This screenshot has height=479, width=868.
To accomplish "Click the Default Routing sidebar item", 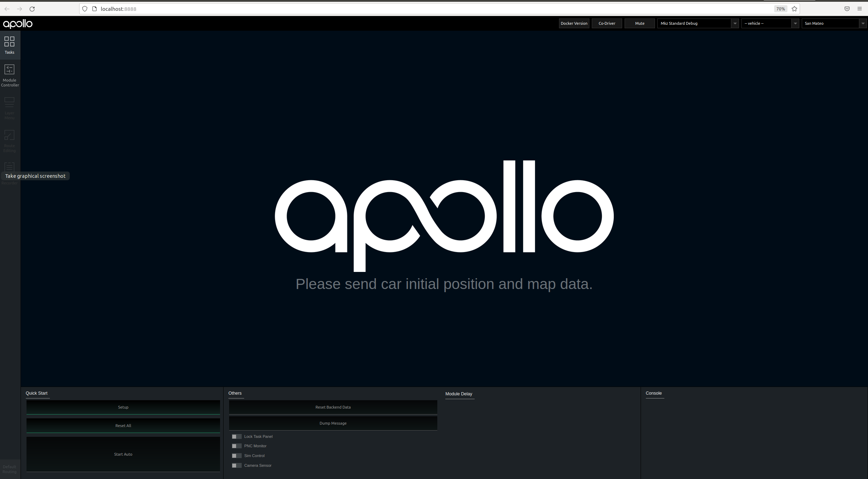I will pyautogui.click(x=9, y=469).
